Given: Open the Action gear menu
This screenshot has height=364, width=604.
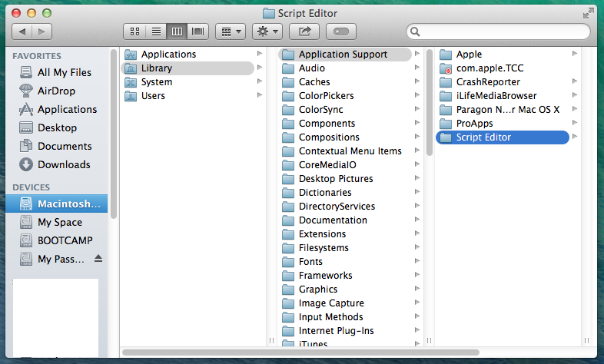Looking at the screenshot, I should (x=267, y=31).
